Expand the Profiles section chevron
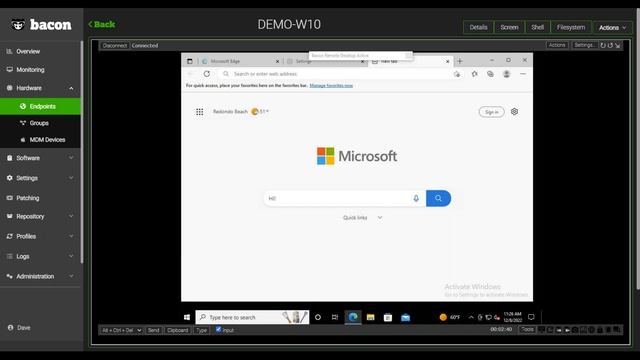The image size is (640, 360). (71, 236)
